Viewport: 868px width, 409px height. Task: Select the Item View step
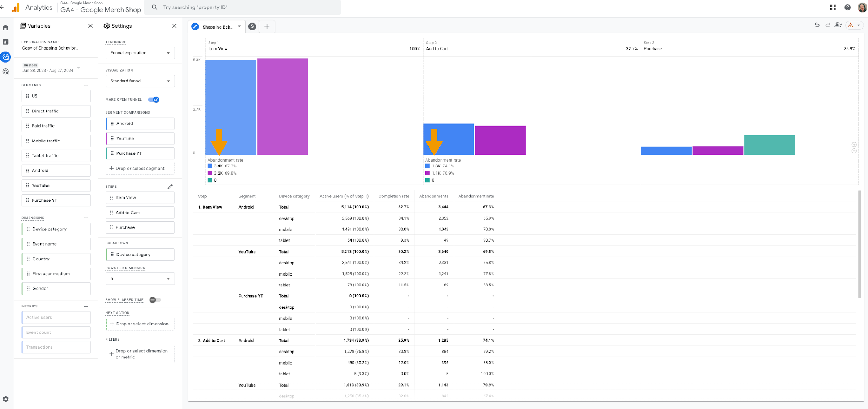pyautogui.click(x=140, y=198)
